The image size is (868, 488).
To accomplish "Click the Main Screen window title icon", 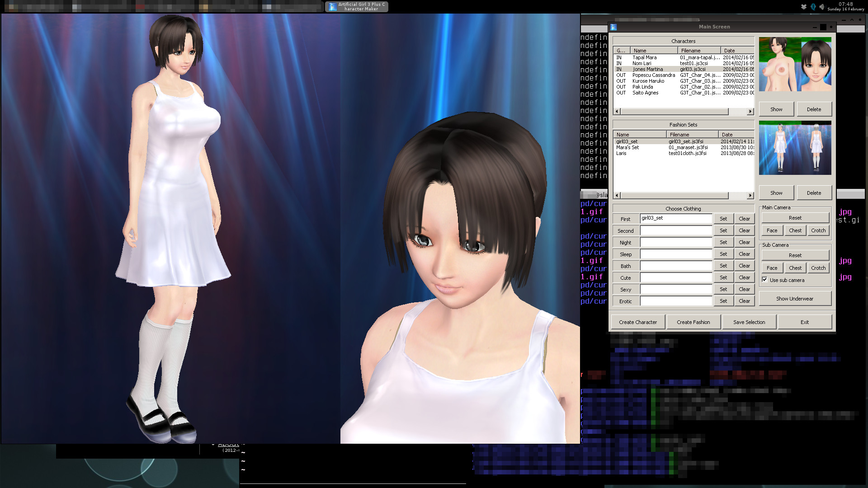I will (613, 27).
